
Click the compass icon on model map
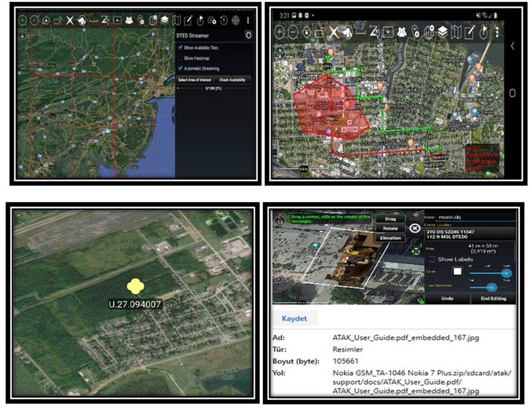pos(280,219)
